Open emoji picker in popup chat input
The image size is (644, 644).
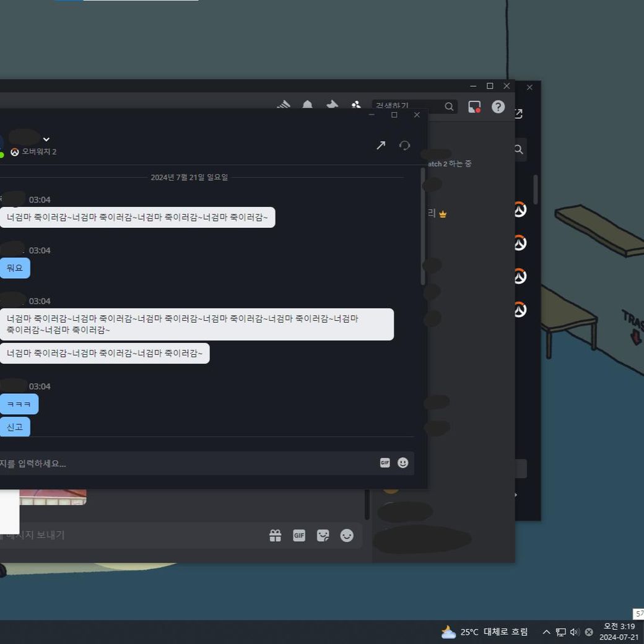tap(403, 463)
